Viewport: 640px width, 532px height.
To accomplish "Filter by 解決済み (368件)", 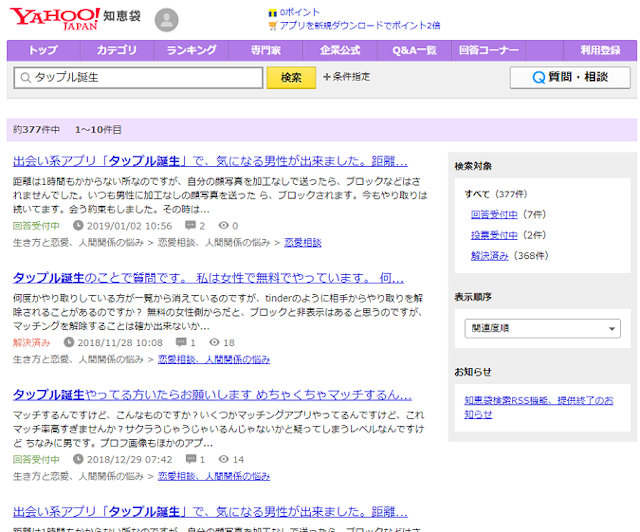I will pyautogui.click(x=489, y=256).
